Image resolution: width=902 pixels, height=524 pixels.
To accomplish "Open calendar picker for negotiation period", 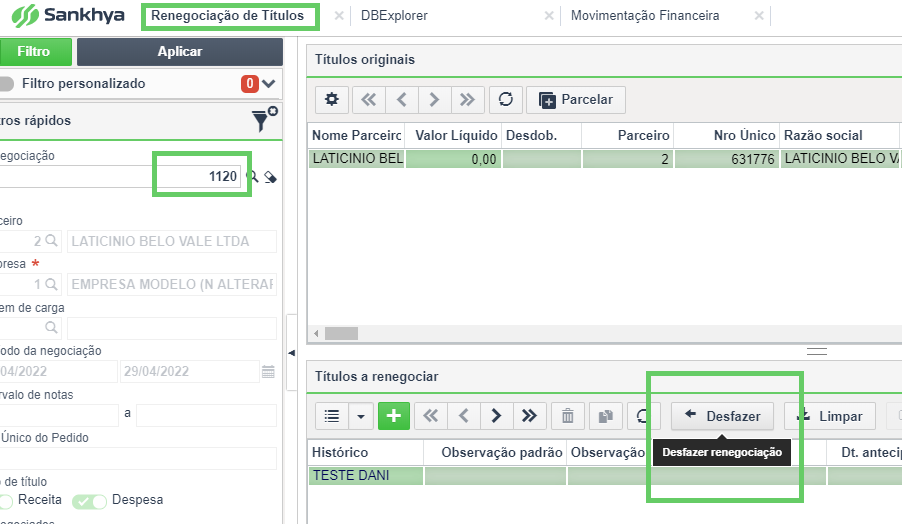I will pos(268,372).
